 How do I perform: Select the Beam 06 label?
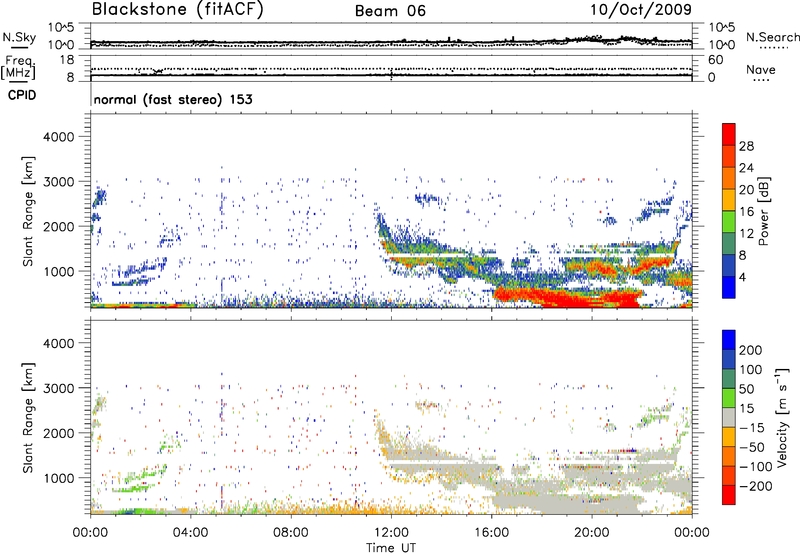(390, 11)
